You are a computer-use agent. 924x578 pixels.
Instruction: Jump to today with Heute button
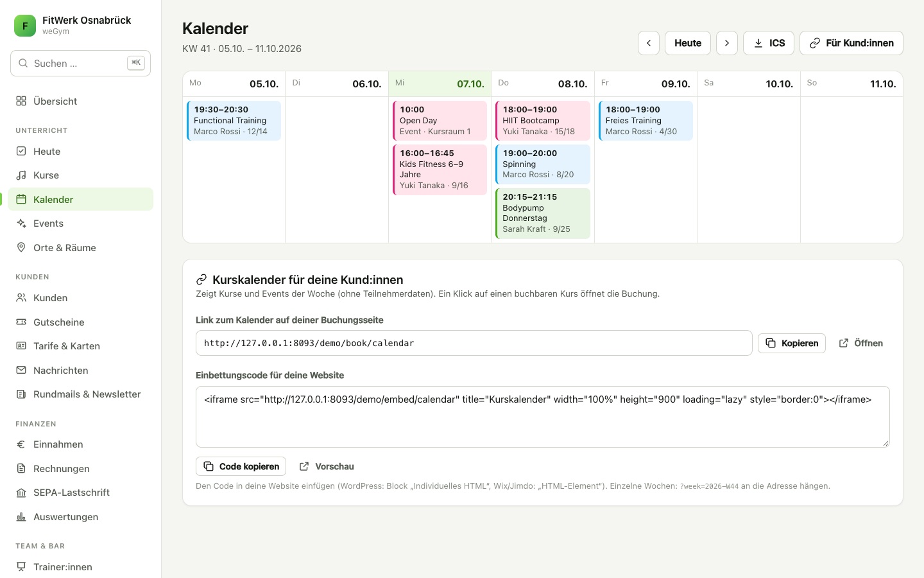coord(688,43)
